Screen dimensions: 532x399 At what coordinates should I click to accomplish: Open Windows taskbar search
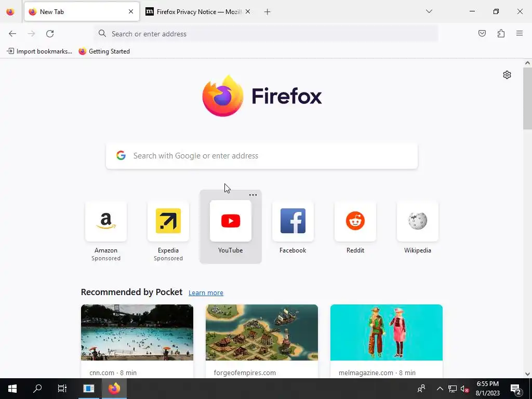click(37, 389)
